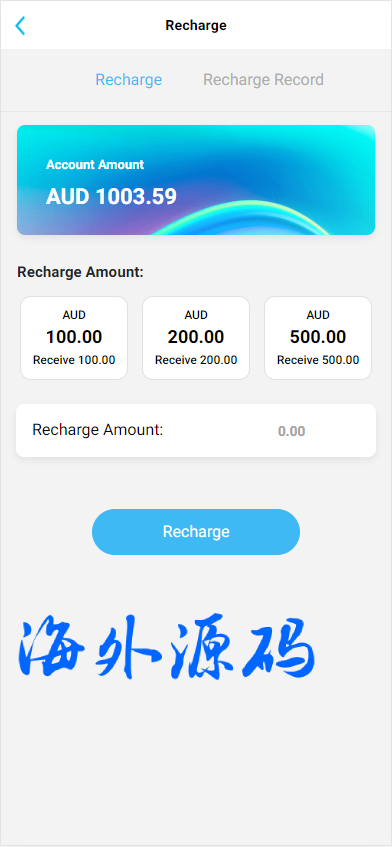Click the bold Recharge Amount section heading
This screenshot has width=392, height=847.
[80, 272]
